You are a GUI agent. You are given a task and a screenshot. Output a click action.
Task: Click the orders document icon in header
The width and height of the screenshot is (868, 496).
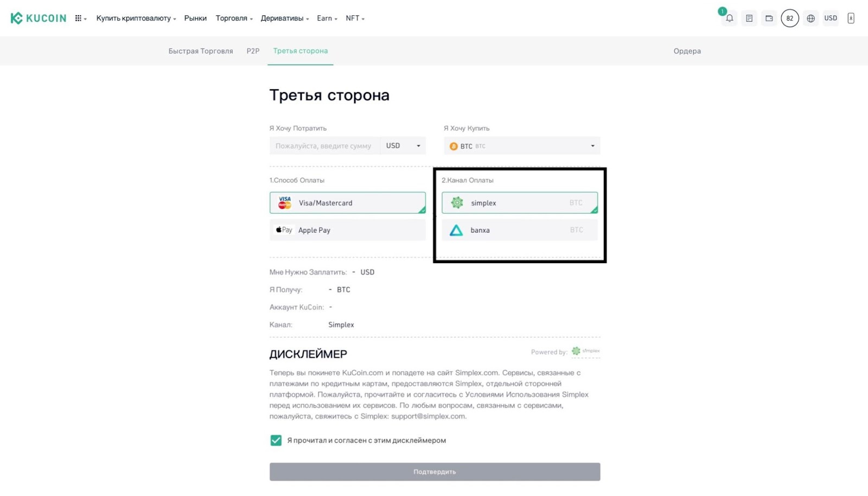[749, 18]
